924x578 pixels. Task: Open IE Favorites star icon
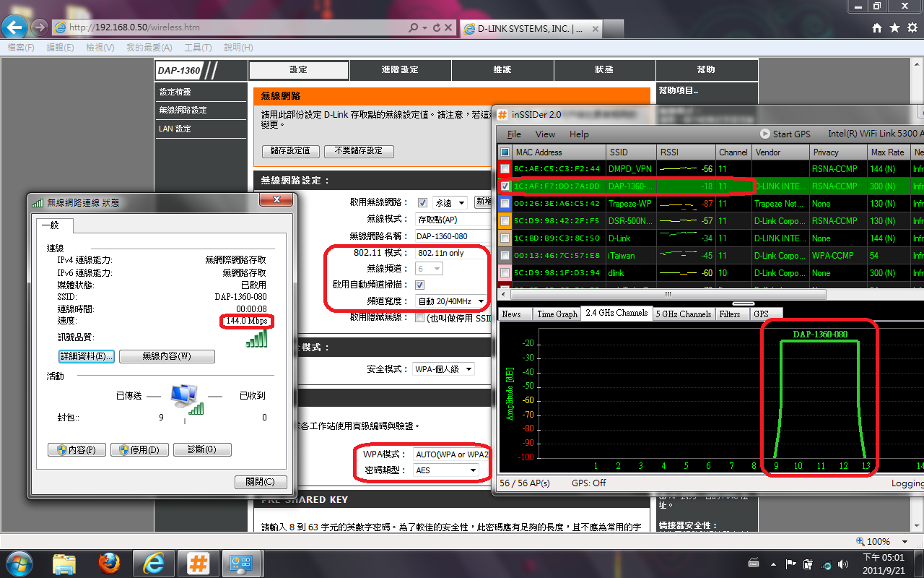(894, 27)
